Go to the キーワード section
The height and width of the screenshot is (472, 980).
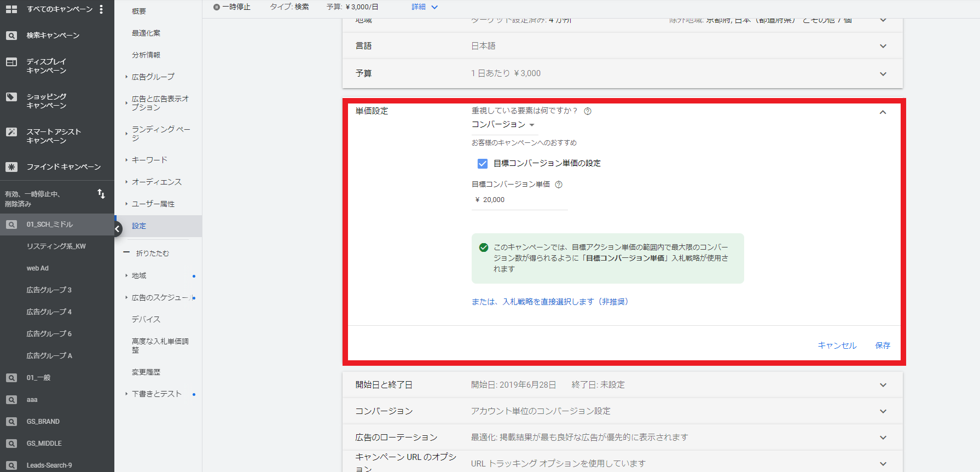pyautogui.click(x=149, y=160)
